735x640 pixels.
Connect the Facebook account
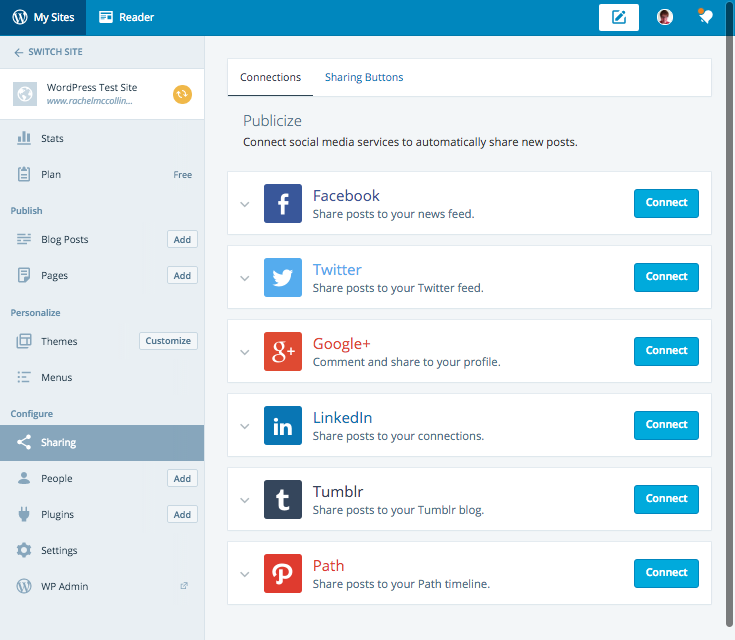(666, 203)
